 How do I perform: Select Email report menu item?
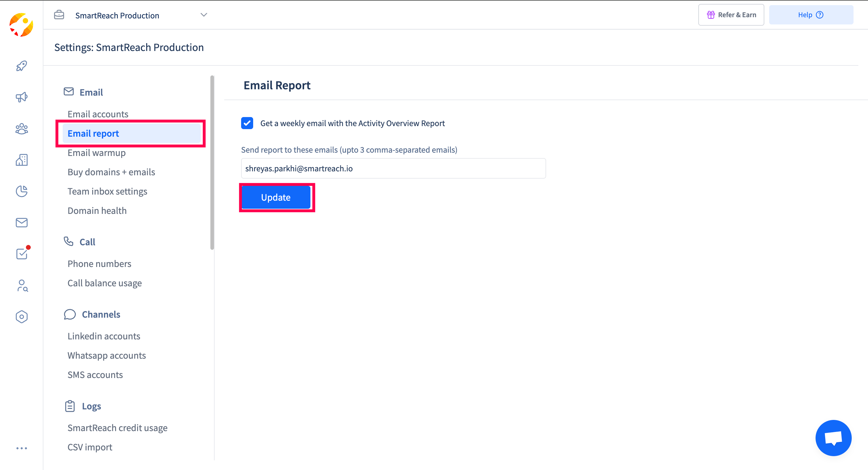coord(131,134)
